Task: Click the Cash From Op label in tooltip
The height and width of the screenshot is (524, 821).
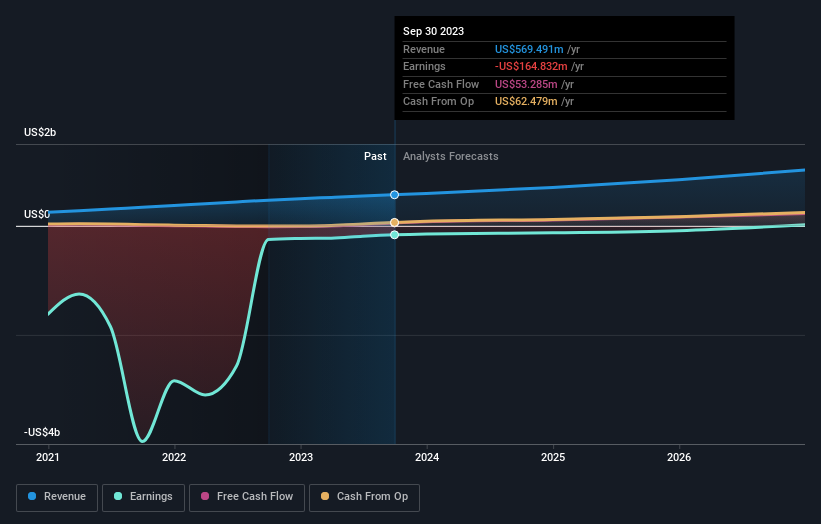Action: point(438,102)
